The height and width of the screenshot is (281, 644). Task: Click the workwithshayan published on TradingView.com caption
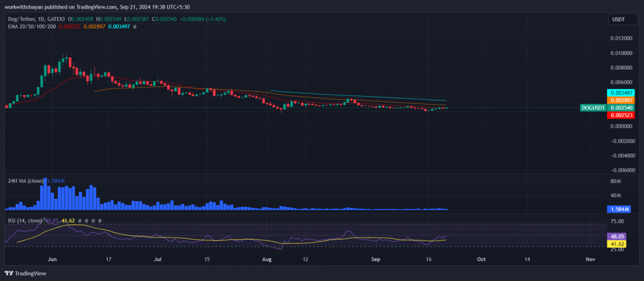[97, 6]
